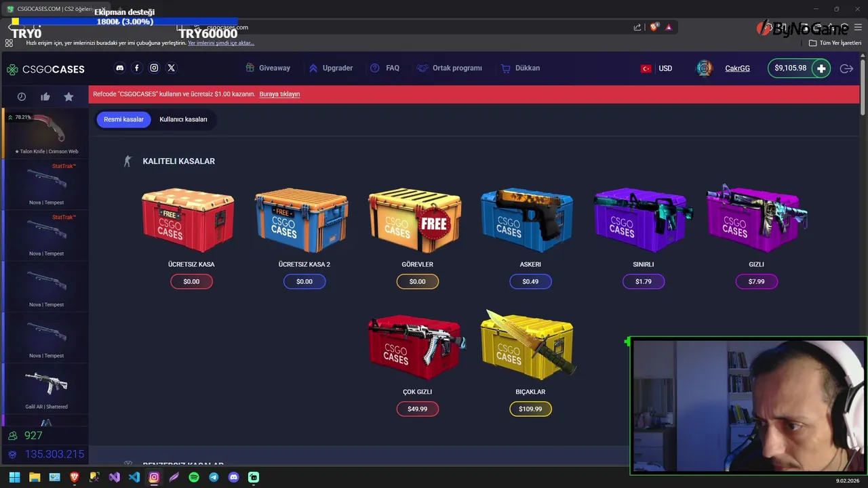Select the Resmi kasalar tab
The height and width of the screenshot is (488, 868).
click(123, 119)
